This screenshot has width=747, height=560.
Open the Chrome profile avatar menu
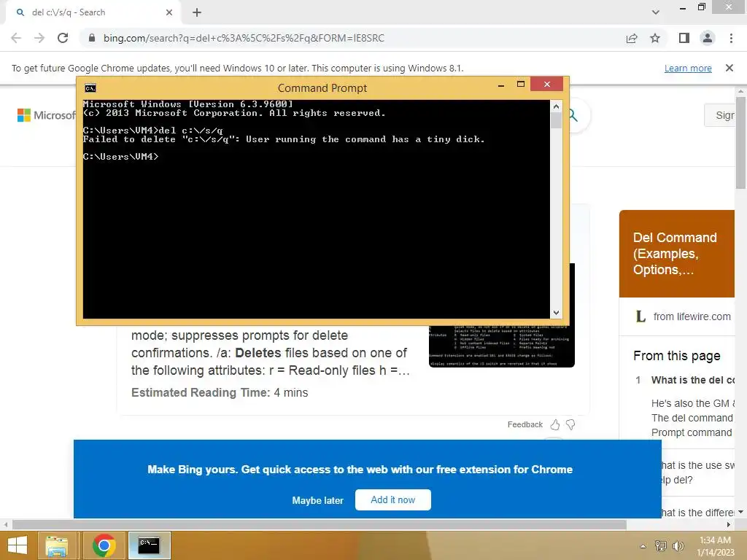[708, 38]
